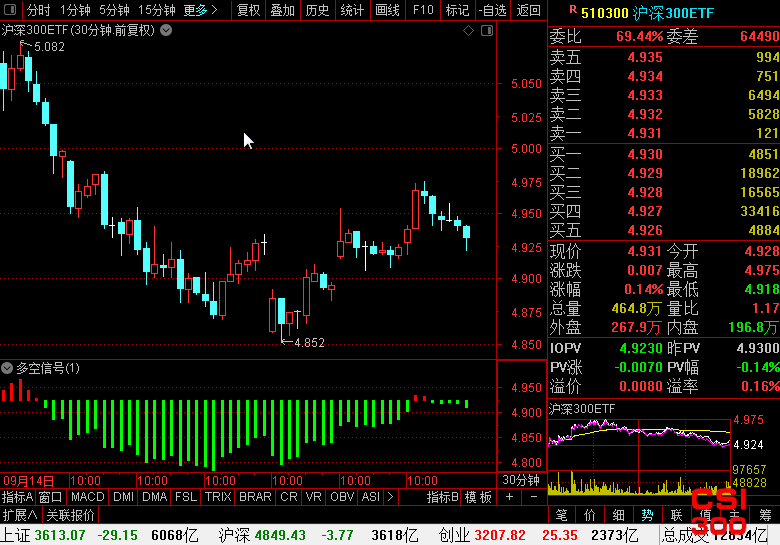Click the 窗口 window button
The height and width of the screenshot is (545, 780).
[50, 497]
